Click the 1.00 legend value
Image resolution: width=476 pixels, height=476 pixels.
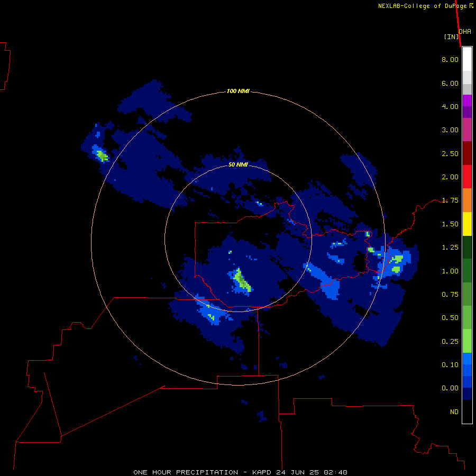[x=450, y=271]
